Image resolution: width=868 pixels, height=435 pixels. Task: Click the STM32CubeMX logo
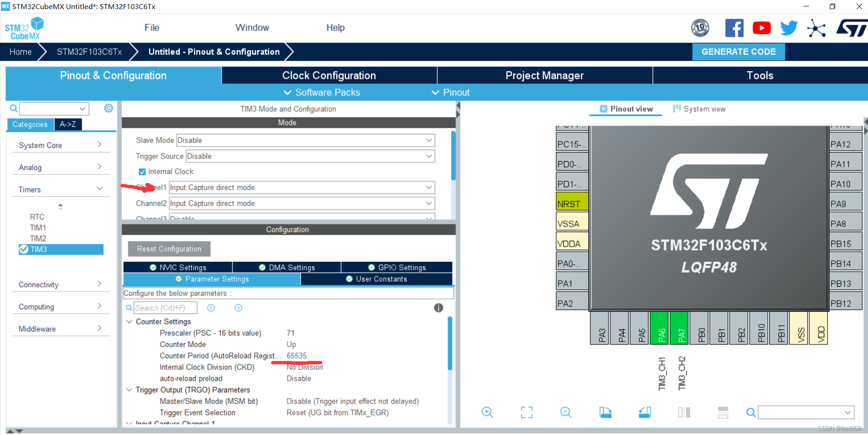click(24, 29)
